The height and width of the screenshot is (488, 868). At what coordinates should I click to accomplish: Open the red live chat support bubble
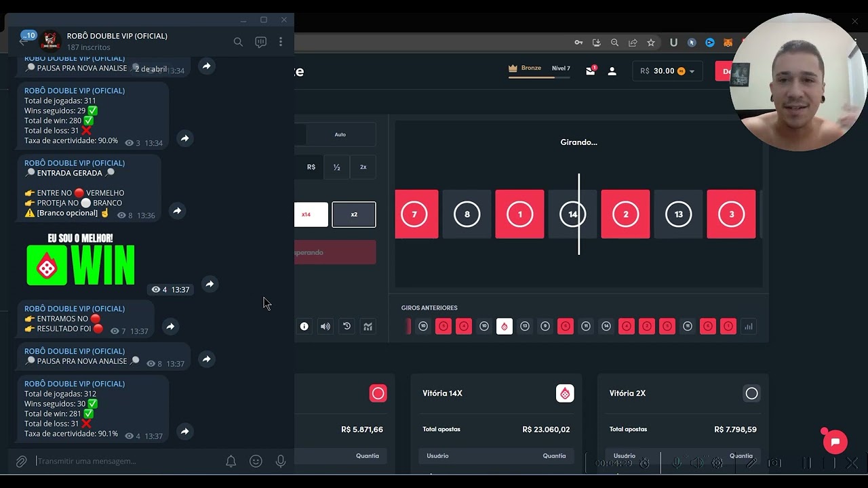[835, 442]
